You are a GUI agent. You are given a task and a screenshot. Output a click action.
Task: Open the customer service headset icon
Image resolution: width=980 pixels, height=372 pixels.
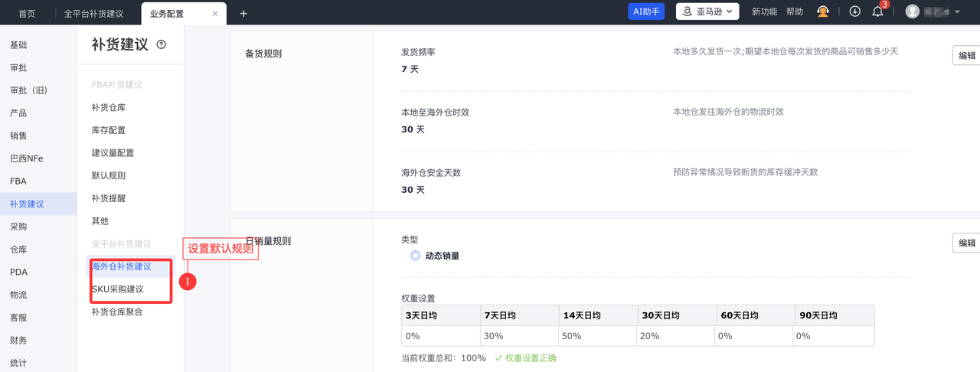[823, 11]
